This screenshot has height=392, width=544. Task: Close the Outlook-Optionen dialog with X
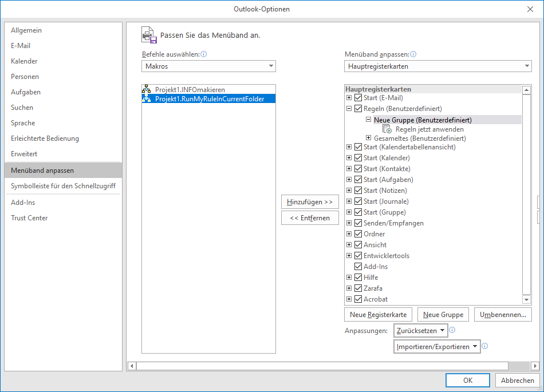click(x=530, y=9)
